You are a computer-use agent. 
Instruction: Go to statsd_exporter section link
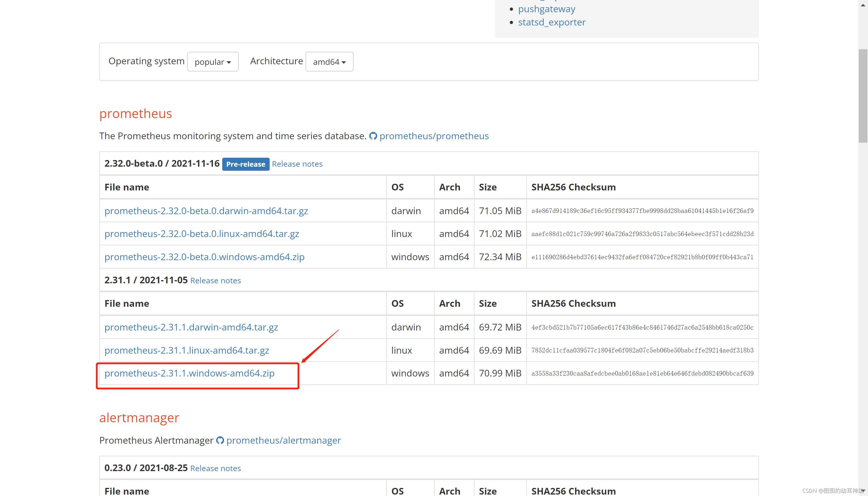pyautogui.click(x=552, y=22)
